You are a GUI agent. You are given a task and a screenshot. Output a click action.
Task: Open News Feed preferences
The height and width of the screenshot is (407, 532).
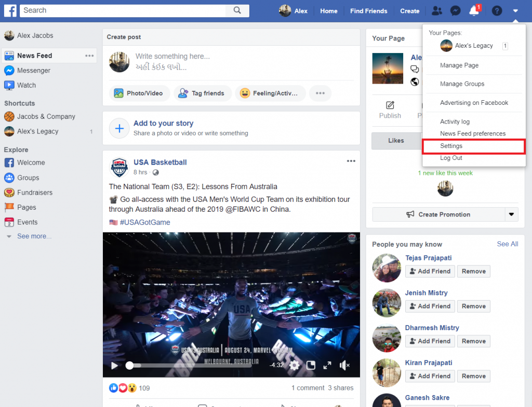point(474,133)
